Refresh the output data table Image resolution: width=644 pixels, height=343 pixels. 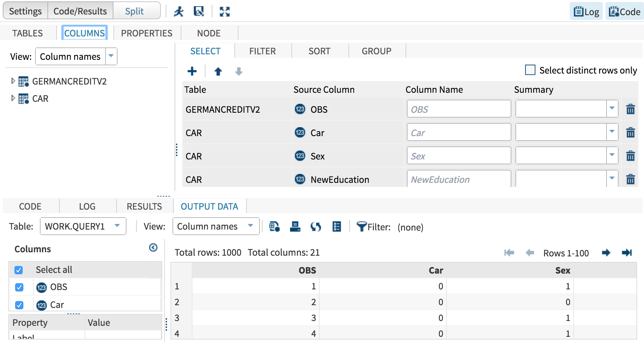tap(316, 227)
